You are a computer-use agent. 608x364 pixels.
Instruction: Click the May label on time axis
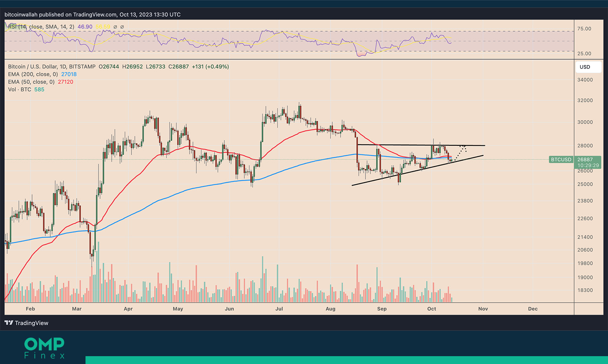178,309
